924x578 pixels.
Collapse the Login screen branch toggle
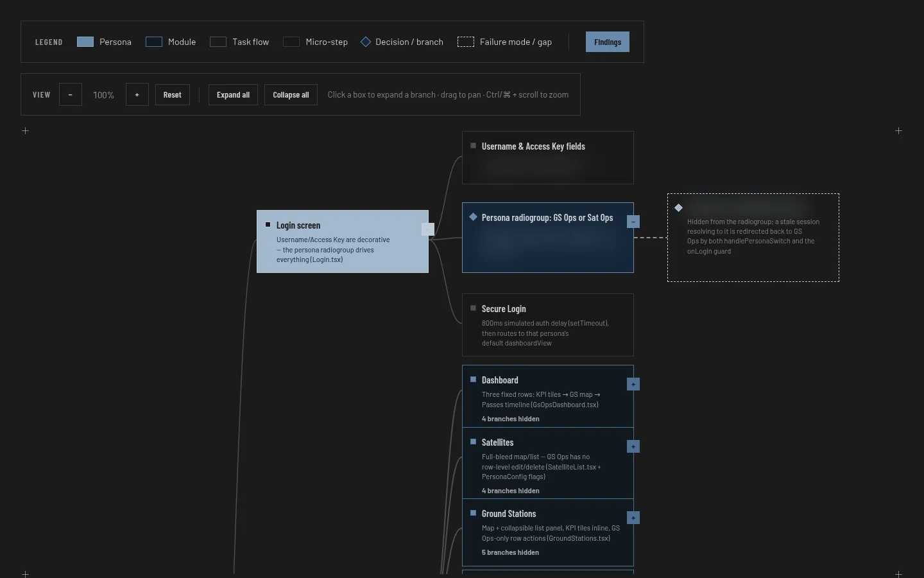pyautogui.click(x=428, y=229)
